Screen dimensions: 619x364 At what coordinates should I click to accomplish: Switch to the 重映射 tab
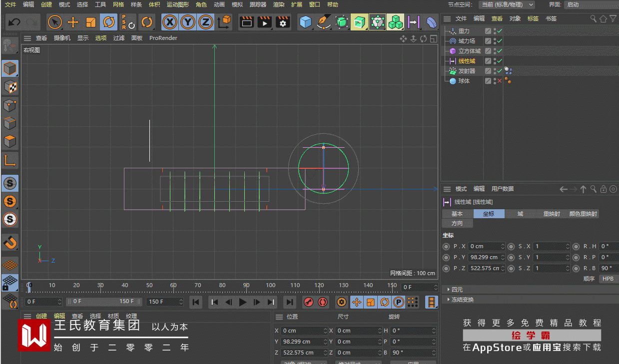point(551,214)
